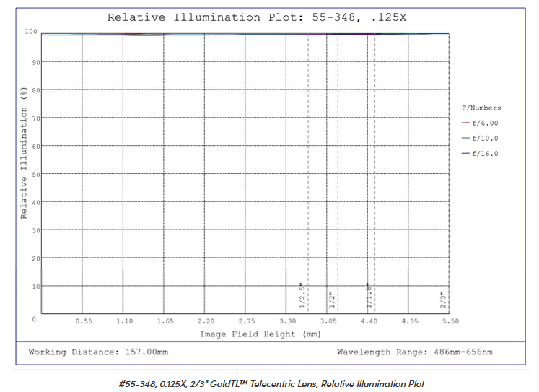Select the 1/1.8" sensor size marker
Image resolution: width=539 pixels, height=392 pixels.
[368, 296]
